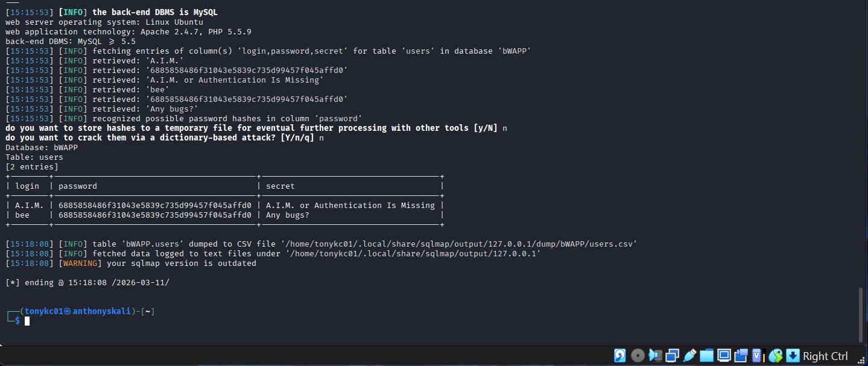Click the 'secret' column header text

pyautogui.click(x=280, y=186)
